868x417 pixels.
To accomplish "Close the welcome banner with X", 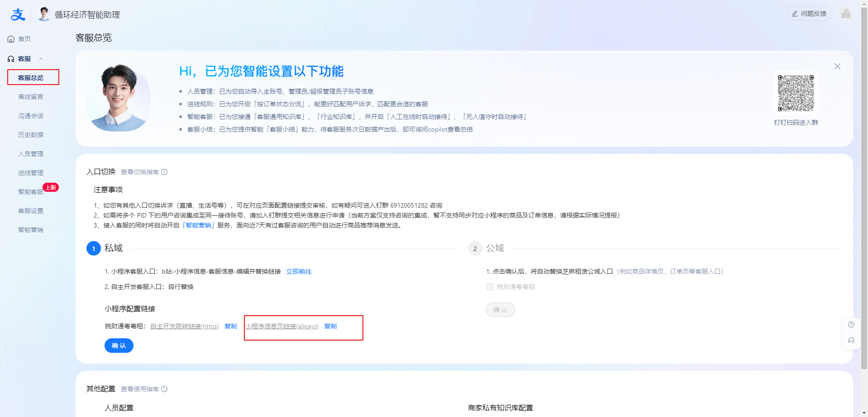I will tap(837, 66).
